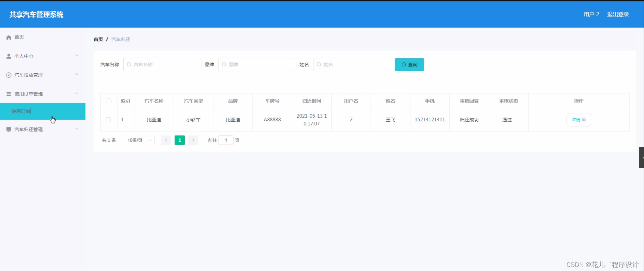Open the 个人中心 menu
This screenshot has width=644, height=271.
coord(43,56)
